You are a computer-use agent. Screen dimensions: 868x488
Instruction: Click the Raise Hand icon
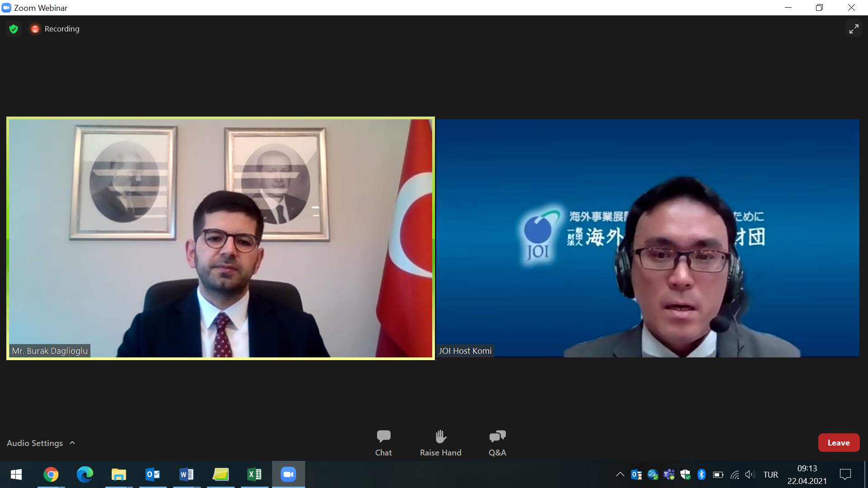coord(441,436)
